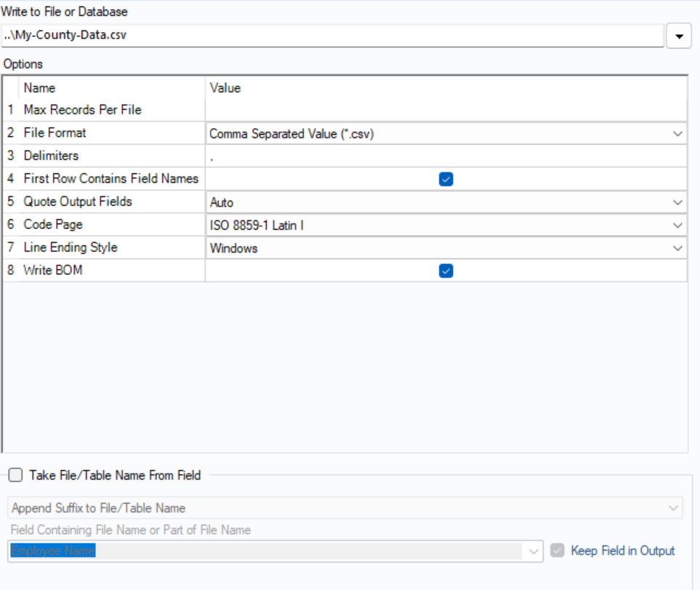This screenshot has height=590, width=700.
Task: Click the Delimiters value field
Action: pyautogui.click(x=446, y=156)
